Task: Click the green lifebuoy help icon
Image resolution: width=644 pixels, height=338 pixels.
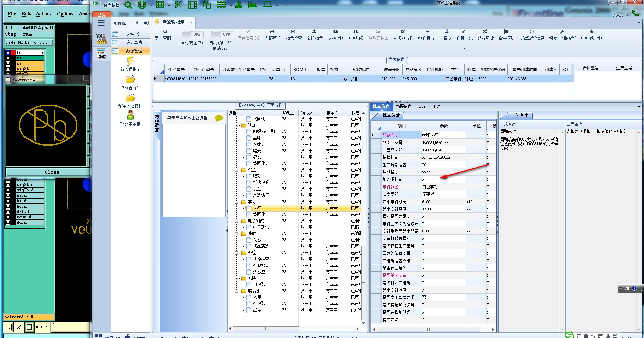Action: pos(142,5)
